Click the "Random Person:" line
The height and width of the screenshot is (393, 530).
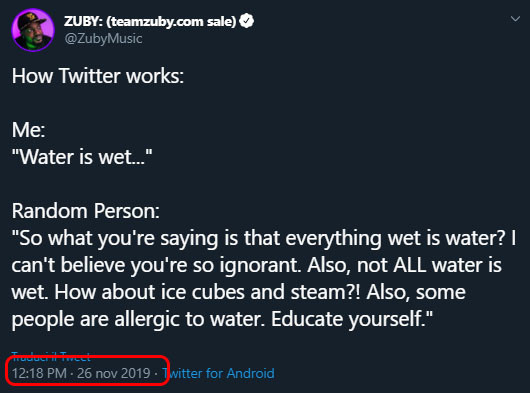click(86, 211)
